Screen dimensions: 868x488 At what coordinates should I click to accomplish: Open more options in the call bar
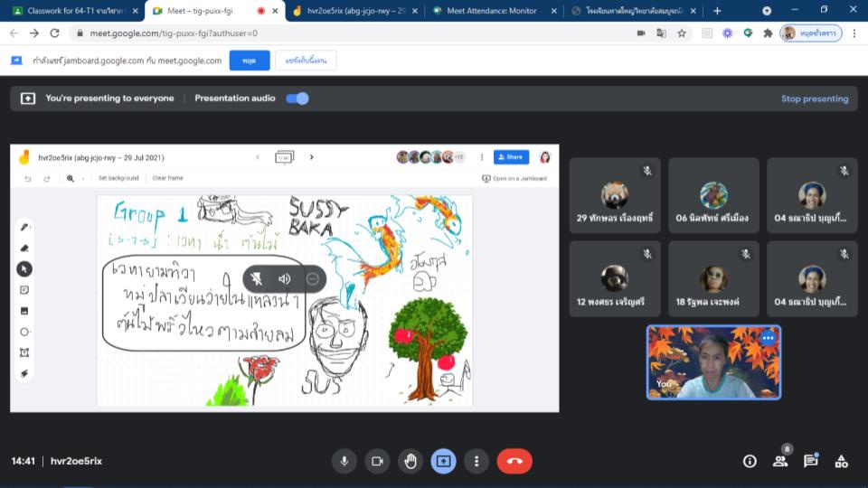(476, 461)
